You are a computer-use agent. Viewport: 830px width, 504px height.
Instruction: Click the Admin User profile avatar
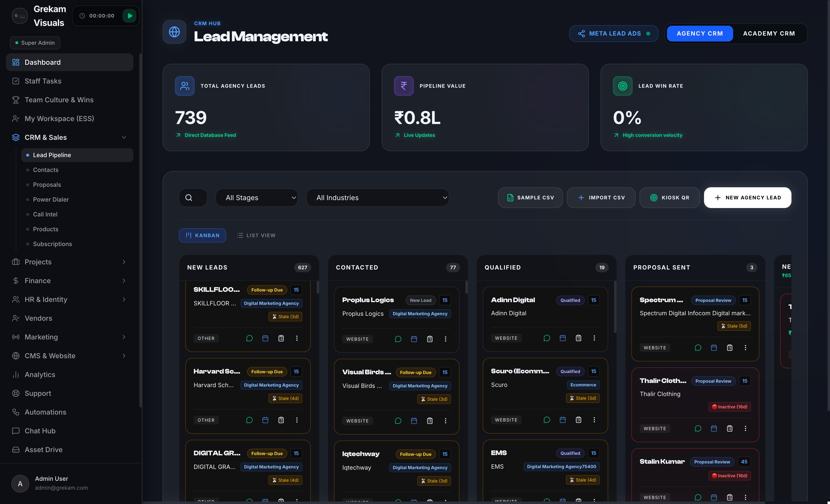pyautogui.click(x=20, y=483)
